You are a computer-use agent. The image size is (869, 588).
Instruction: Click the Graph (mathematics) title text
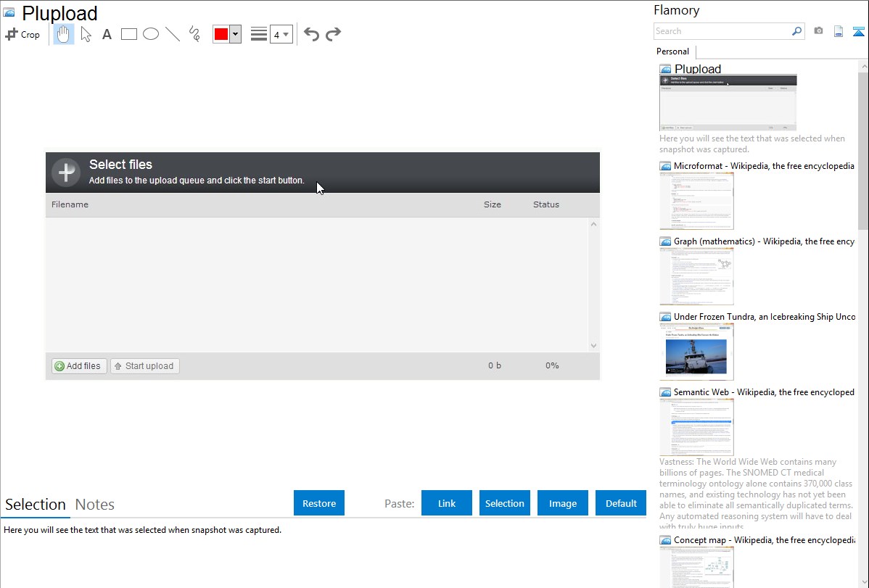click(x=764, y=241)
